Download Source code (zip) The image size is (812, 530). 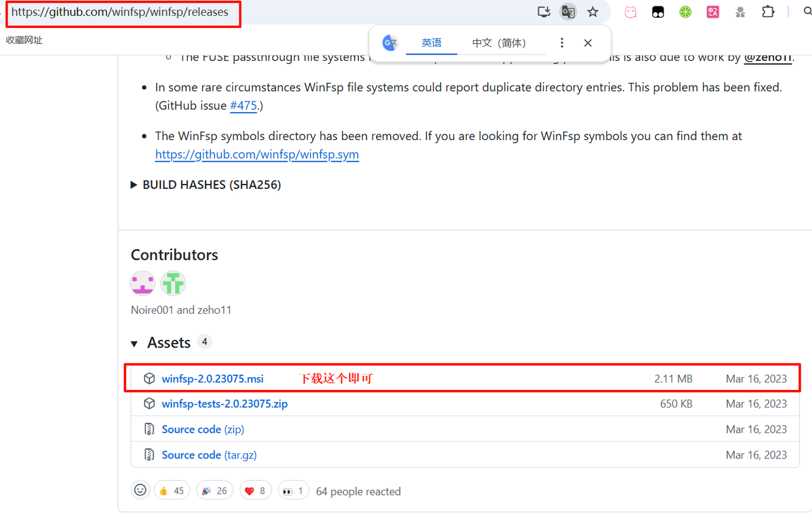pos(203,430)
